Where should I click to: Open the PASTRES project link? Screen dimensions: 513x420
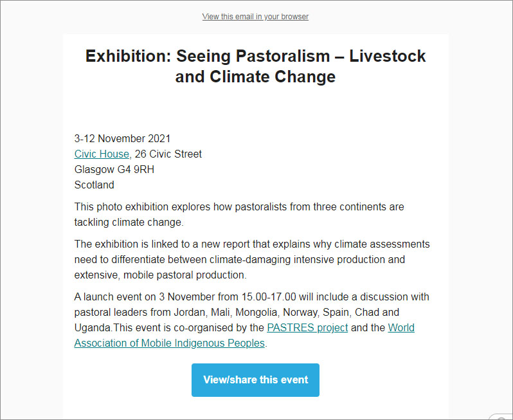point(307,327)
